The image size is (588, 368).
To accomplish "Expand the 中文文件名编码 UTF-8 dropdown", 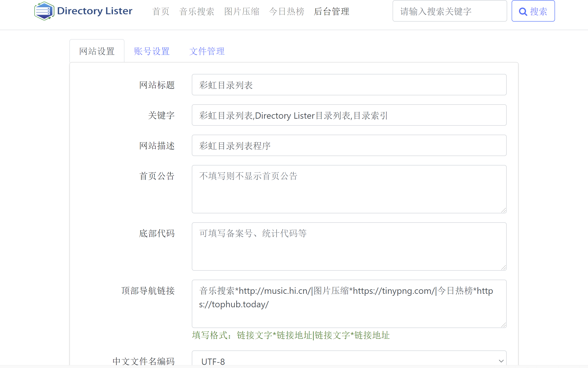I will click(349, 361).
